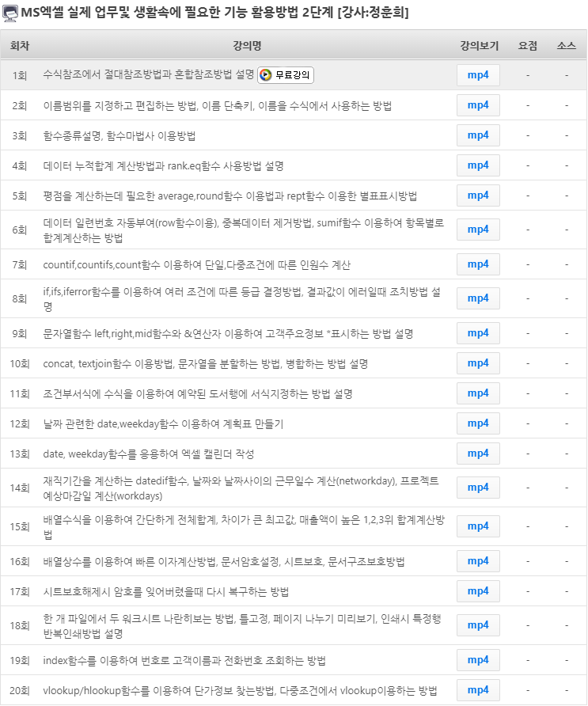Click episode number 20회
This screenshot has height=706, width=588.
(x=19, y=691)
